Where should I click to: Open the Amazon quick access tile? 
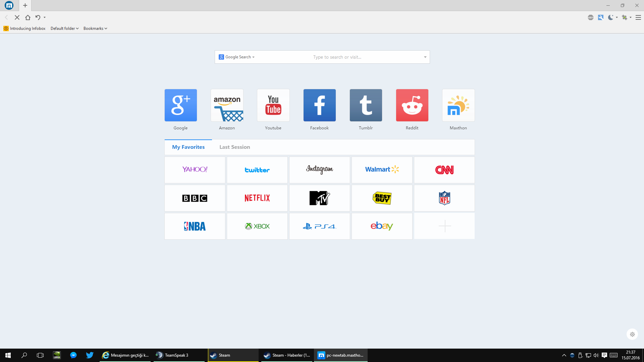(x=227, y=105)
